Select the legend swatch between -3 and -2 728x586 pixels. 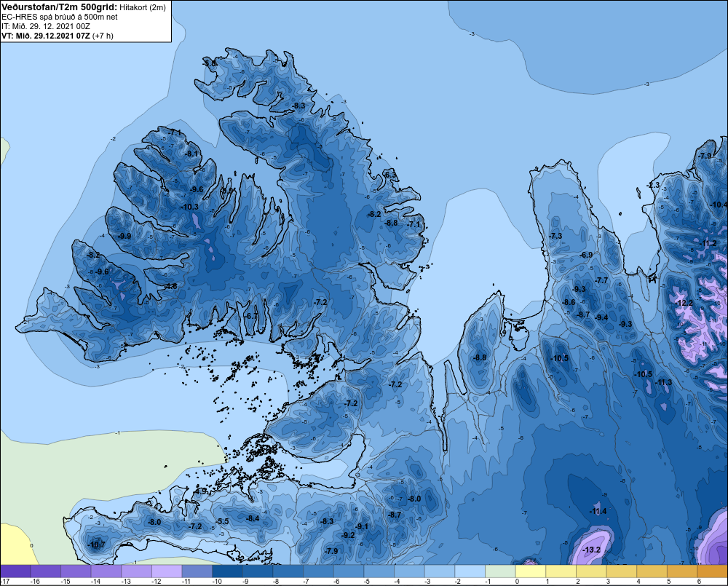pos(440,571)
